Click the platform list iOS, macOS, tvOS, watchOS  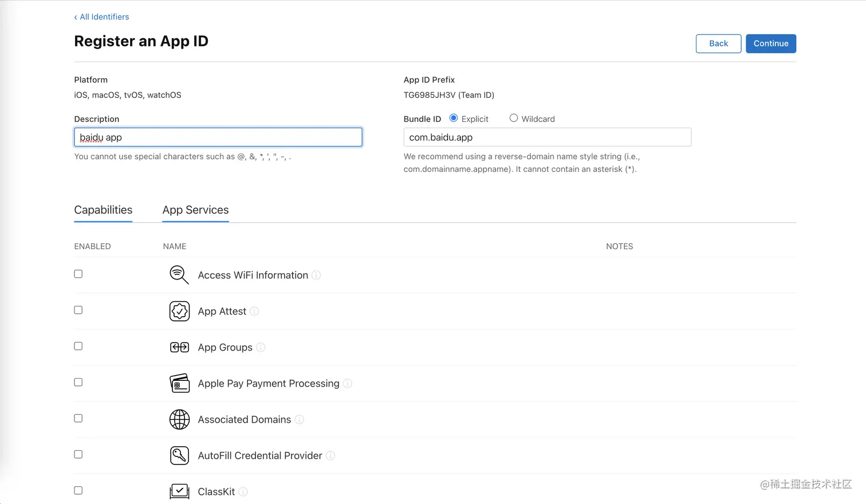128,95
